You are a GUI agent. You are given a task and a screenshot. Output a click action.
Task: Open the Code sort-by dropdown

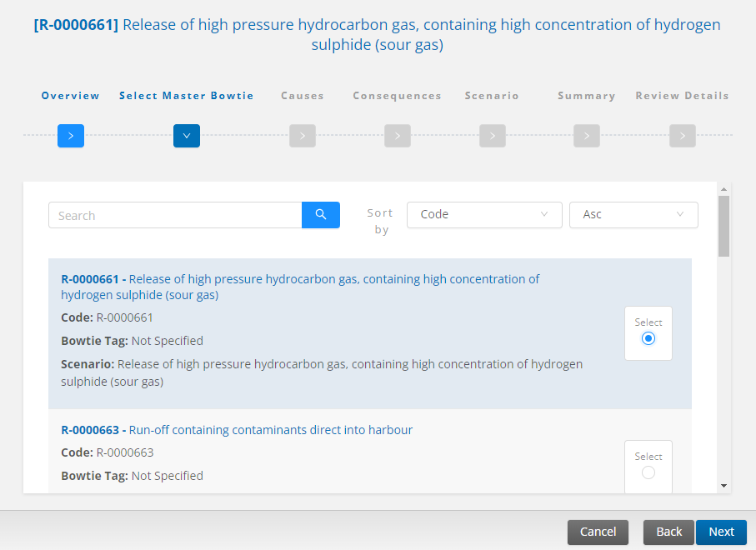(484, 215)
